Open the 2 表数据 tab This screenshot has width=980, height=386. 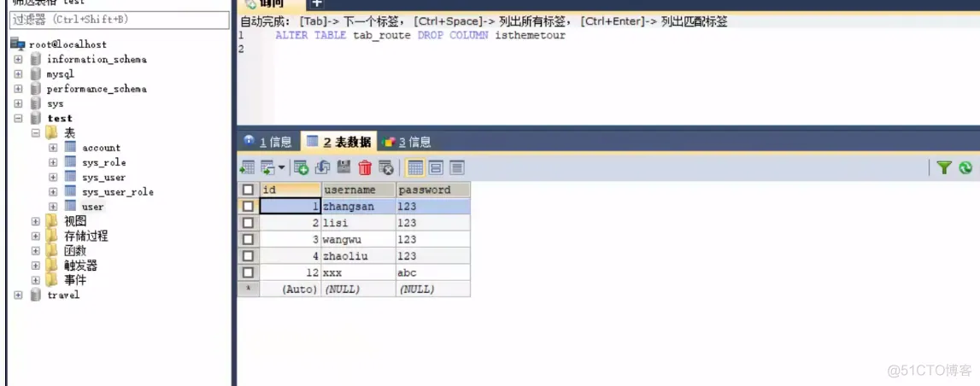coord(338,142)
